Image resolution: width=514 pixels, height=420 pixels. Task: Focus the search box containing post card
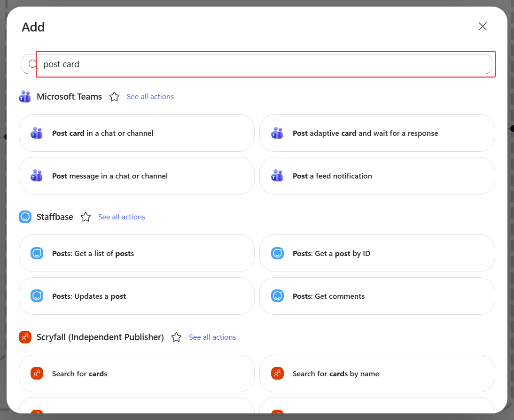click(x=257, y=64)
